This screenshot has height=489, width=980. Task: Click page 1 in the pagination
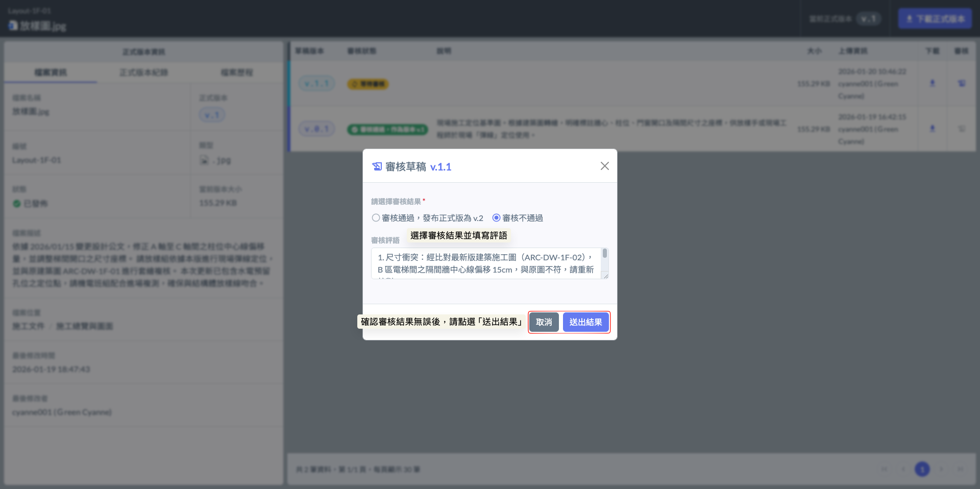pyautogui.click(x=922, y=469)
